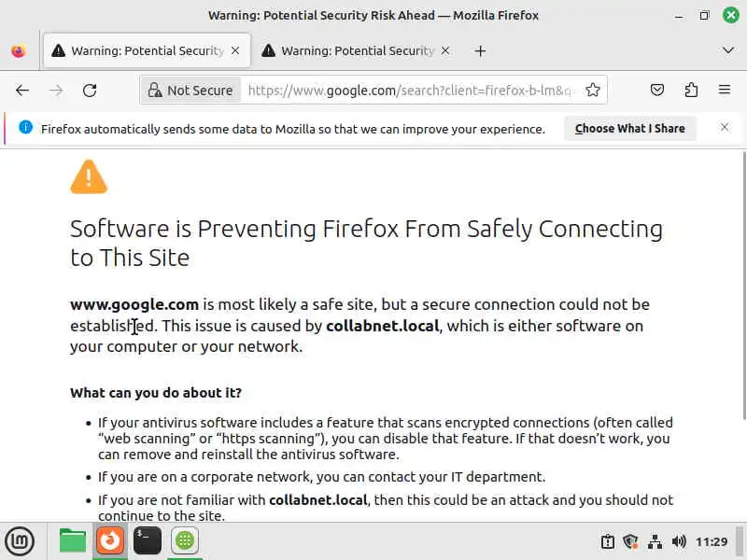
Task: Open a new tab with the plus button
Action: 480,51
